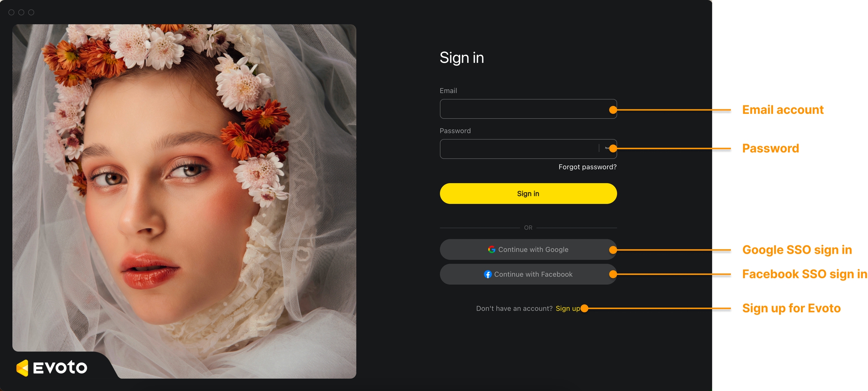Screen dimensions: 868x391
Task: Click the Email account annotation label
Action: point(783,110)
